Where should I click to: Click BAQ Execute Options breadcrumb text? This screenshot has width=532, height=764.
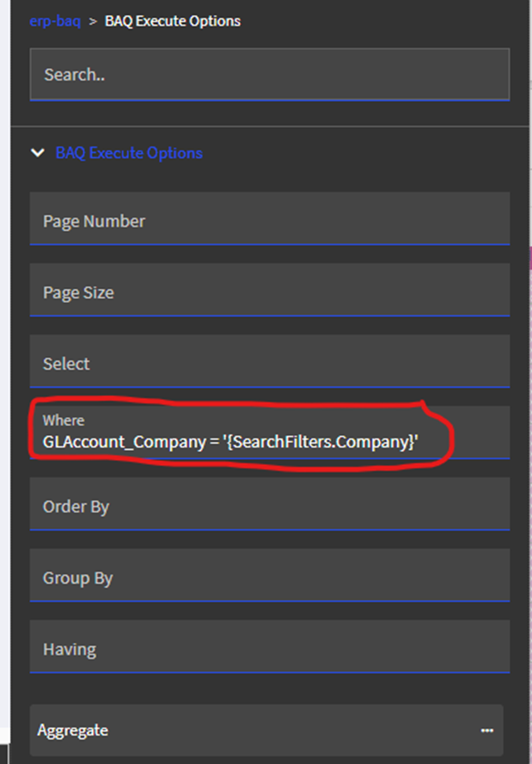coord(173,21)
